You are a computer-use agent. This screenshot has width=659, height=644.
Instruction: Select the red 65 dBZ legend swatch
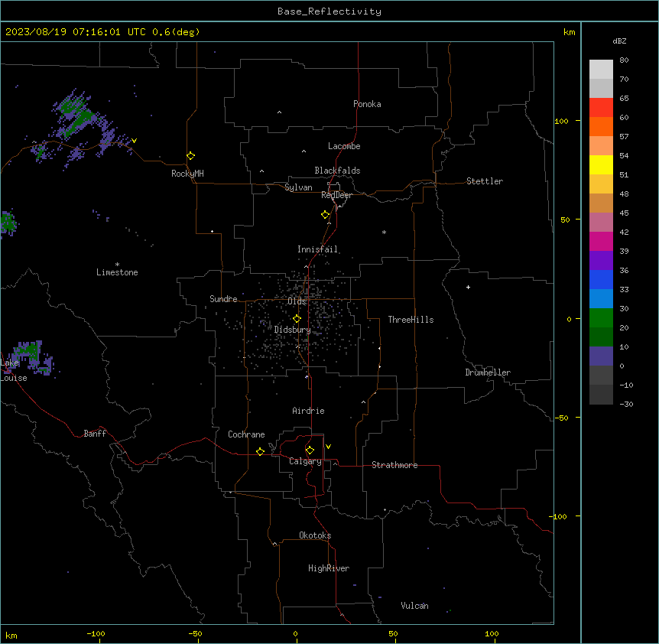tap(601, 108)
